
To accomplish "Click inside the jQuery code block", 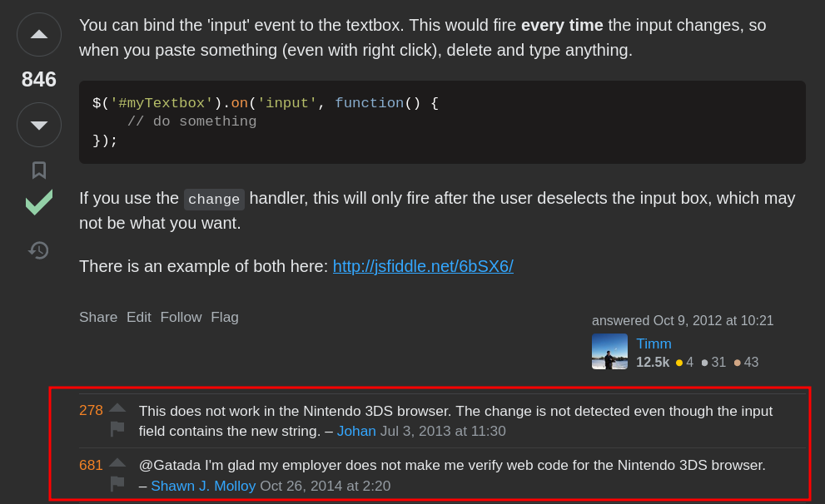I will (442, 122).
